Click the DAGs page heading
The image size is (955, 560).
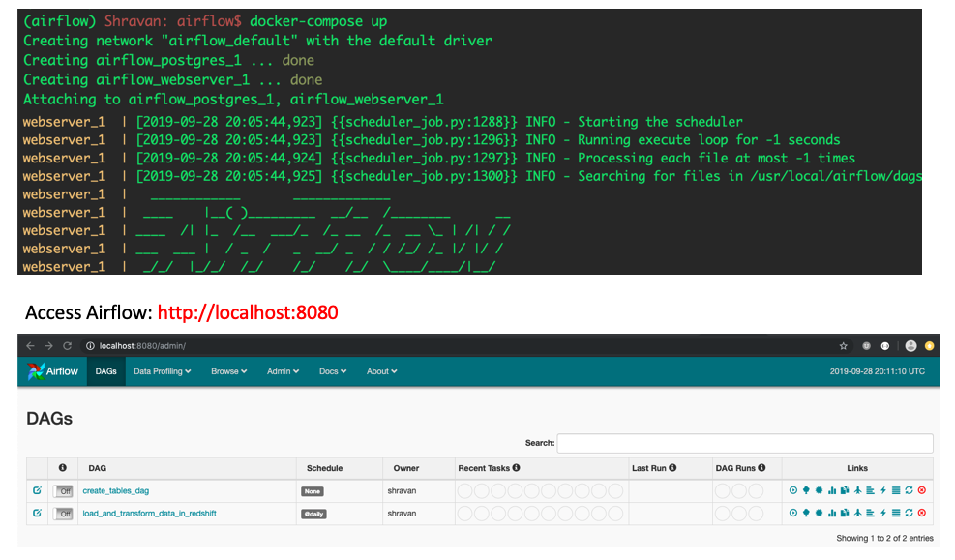tap(49, 419)
